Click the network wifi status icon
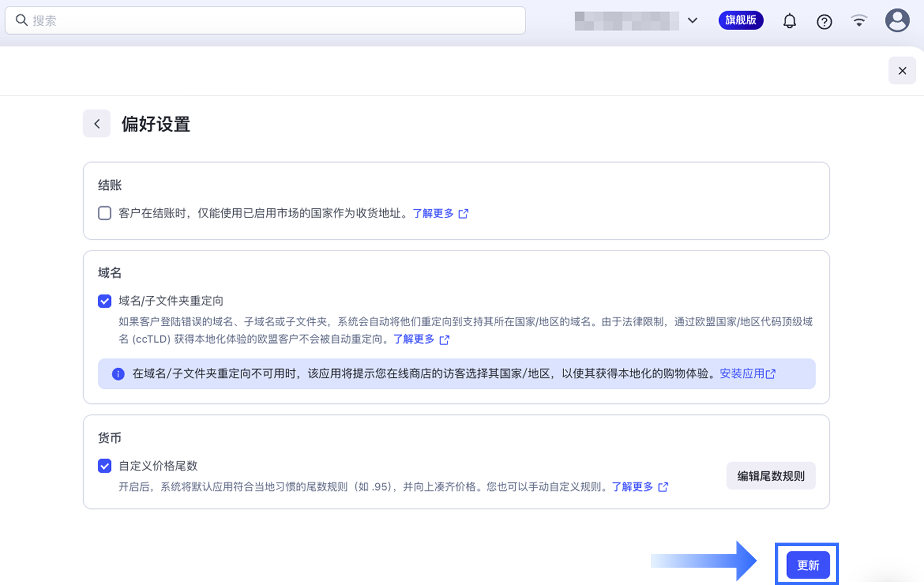Screen dimensions: 924x585 point(859,21)
